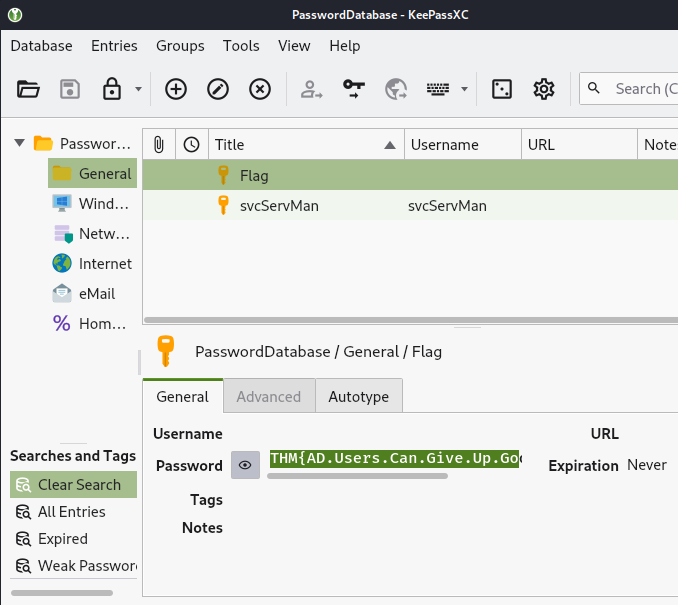Copy password key icon in toolbar

(354, 89)
